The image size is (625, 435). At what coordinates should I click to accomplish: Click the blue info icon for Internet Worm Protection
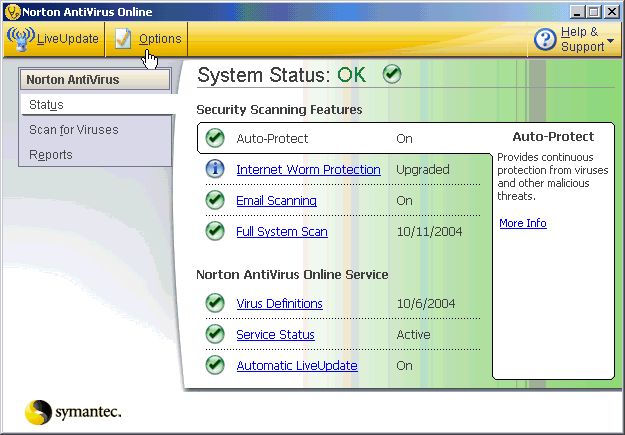[215, 169]
